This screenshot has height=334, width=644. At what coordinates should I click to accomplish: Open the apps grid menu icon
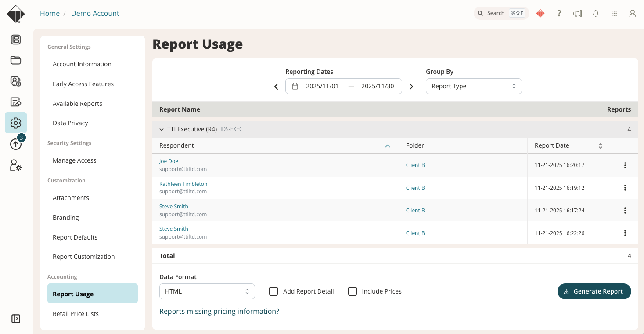(614, 13)
